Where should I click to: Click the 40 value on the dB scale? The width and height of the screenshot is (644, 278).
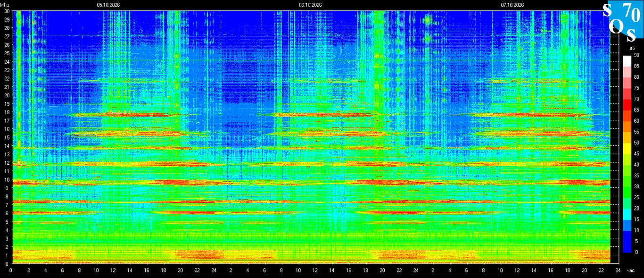pyautogui.click(x=636, y=165)
